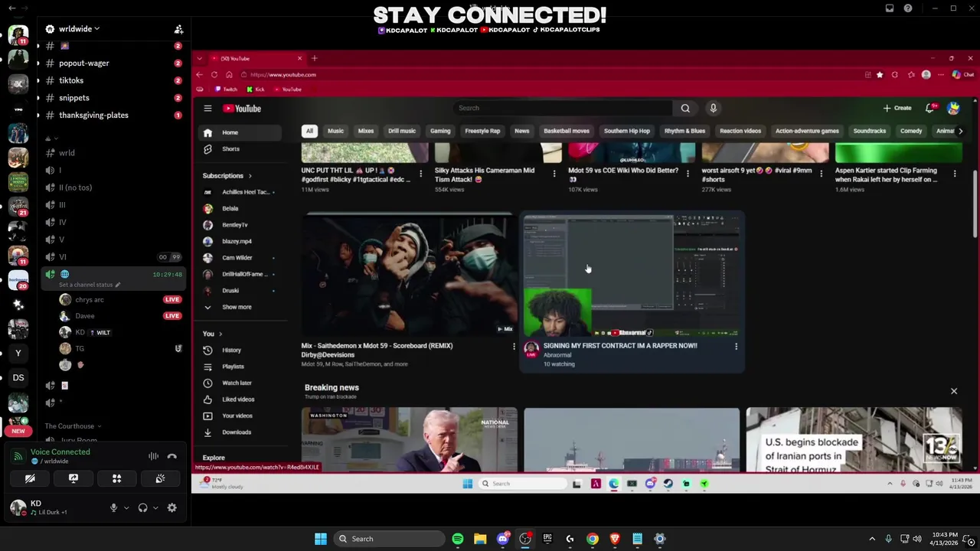Deafen with the Discord headphones icon
The height and width of the screenshot is (551, 980).
tap(142, 507)
